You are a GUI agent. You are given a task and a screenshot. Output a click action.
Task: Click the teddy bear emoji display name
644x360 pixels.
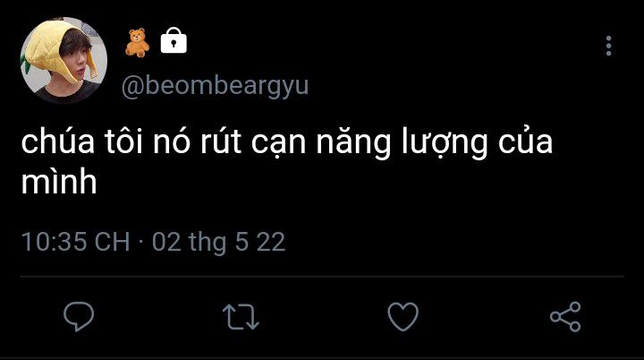click(137, 42)
